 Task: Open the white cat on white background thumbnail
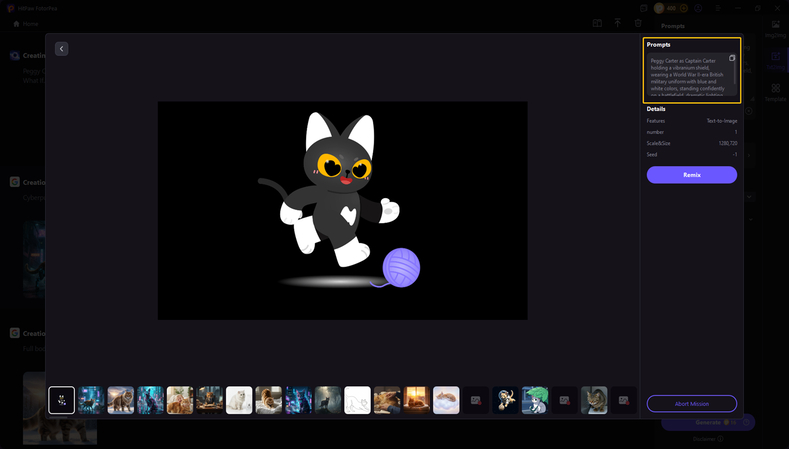[x=239, y=400]
